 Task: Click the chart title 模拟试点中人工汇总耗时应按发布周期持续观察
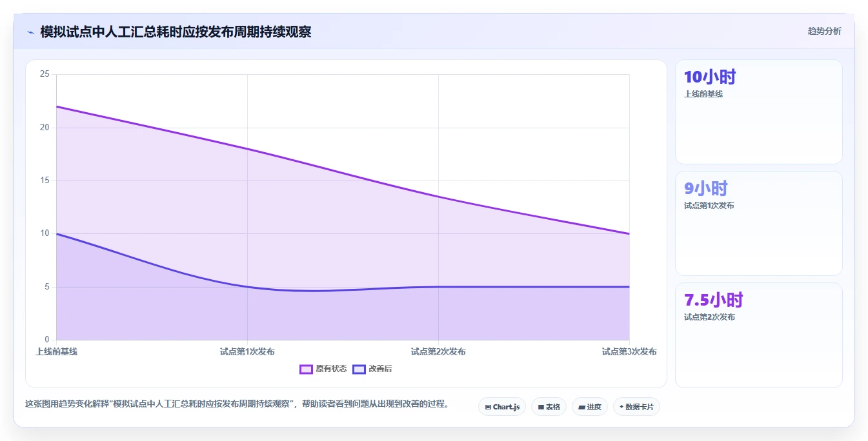click(176, 32)
